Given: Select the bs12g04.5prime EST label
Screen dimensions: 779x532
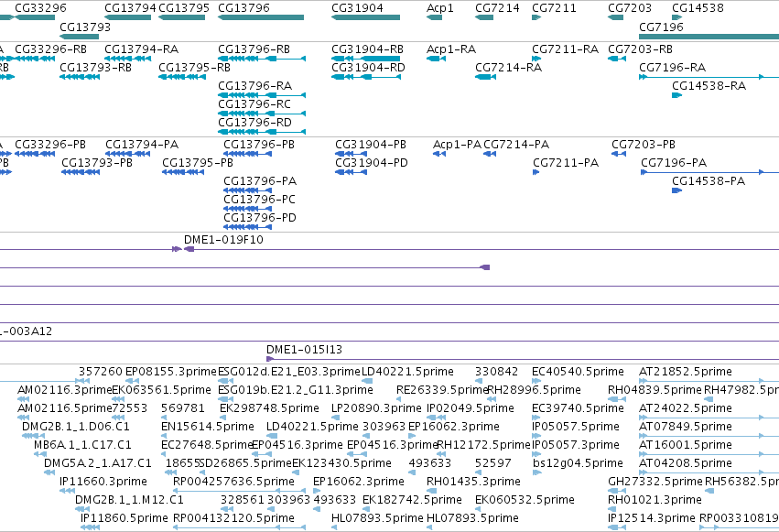Looking at the screenshot, I should (578, 463).
